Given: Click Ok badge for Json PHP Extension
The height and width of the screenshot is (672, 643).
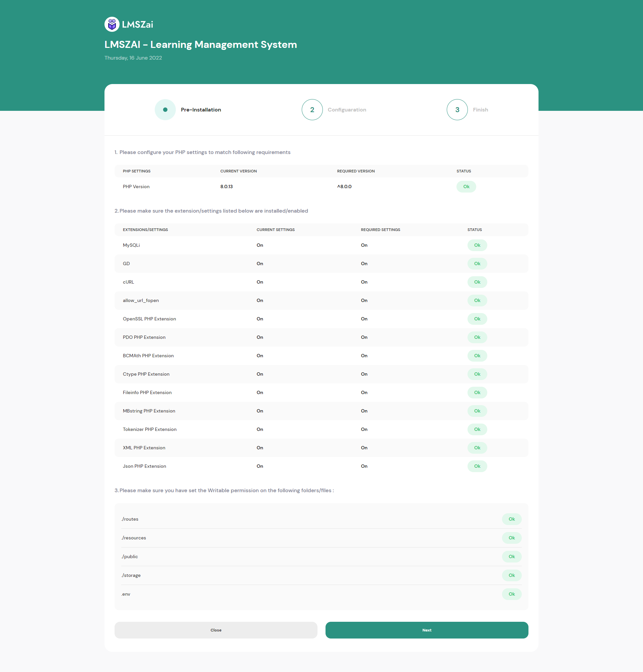Looking at the screenshot, I should coord(477,466).
